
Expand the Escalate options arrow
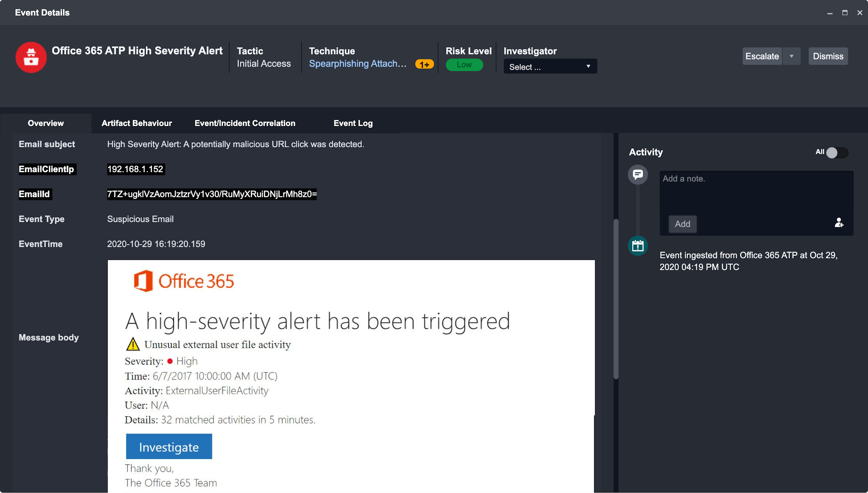[791, 56]
